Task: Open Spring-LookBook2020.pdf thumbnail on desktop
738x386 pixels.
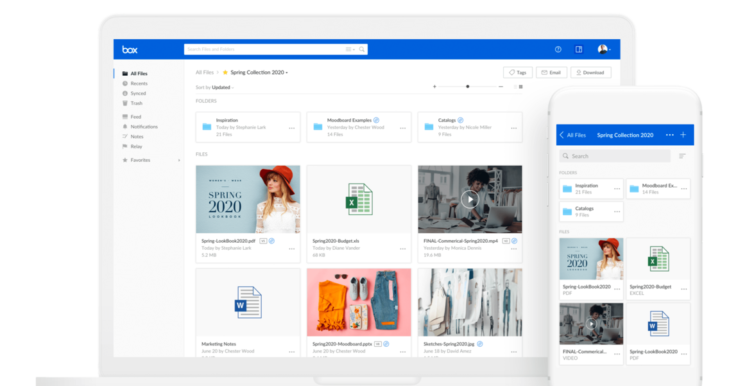Action: point(248,199)
